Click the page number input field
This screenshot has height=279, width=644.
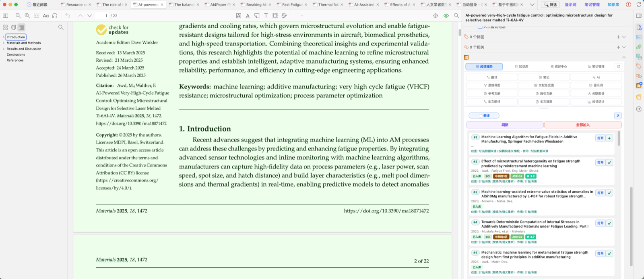coord(104,16)
